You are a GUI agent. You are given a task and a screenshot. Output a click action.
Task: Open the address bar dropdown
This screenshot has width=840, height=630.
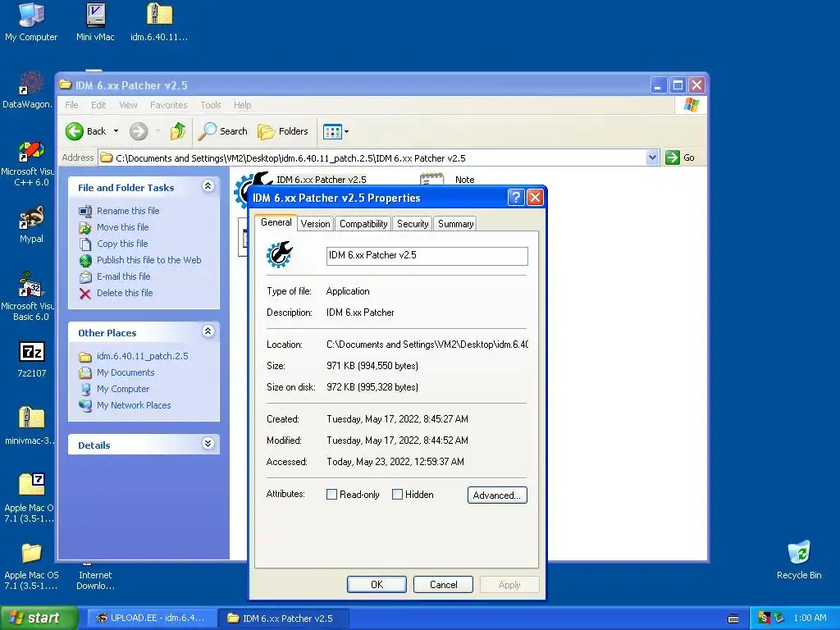pos(652,157)
